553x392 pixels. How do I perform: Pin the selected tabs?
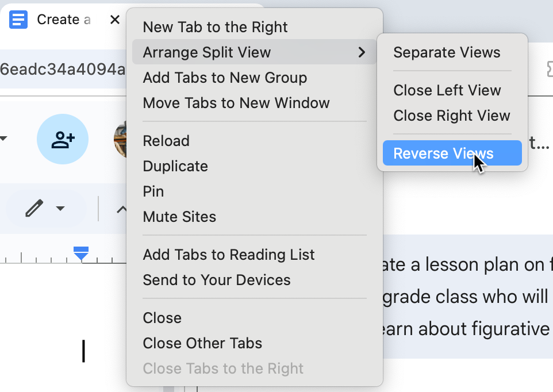point(153,191)
